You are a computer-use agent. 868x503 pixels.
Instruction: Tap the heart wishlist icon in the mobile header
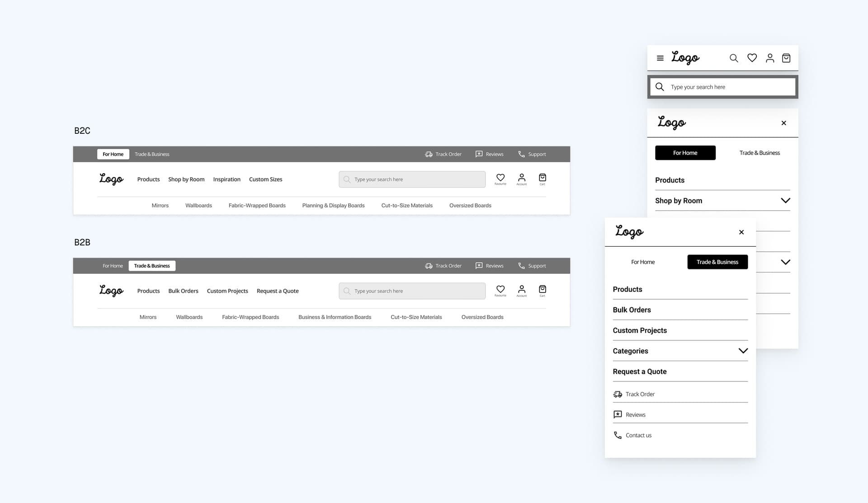pyautogui.click(x=752, y=58)
